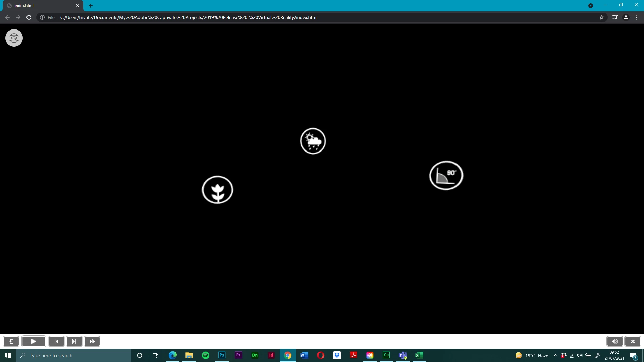Open Adobe Captivate from taskbar
Viewport: 644px width, 362px height.
coord(386,355)
